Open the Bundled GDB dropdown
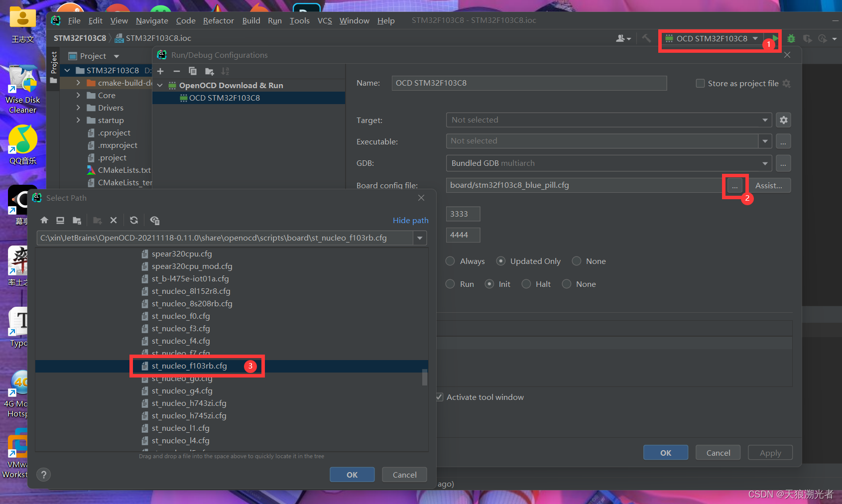842x504 pixels. pyautogui.click(x=609, y=163)
